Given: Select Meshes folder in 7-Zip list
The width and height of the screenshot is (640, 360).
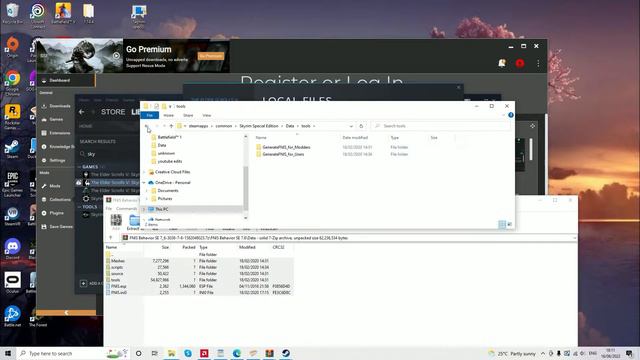Looking at the screenshot, I should 116,261.
